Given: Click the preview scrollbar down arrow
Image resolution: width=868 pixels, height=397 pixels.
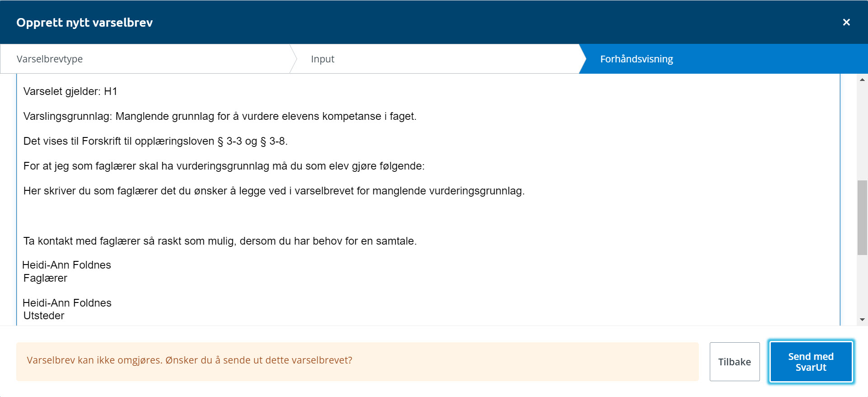Looking at the screenshot, I should tap(862, 320).
